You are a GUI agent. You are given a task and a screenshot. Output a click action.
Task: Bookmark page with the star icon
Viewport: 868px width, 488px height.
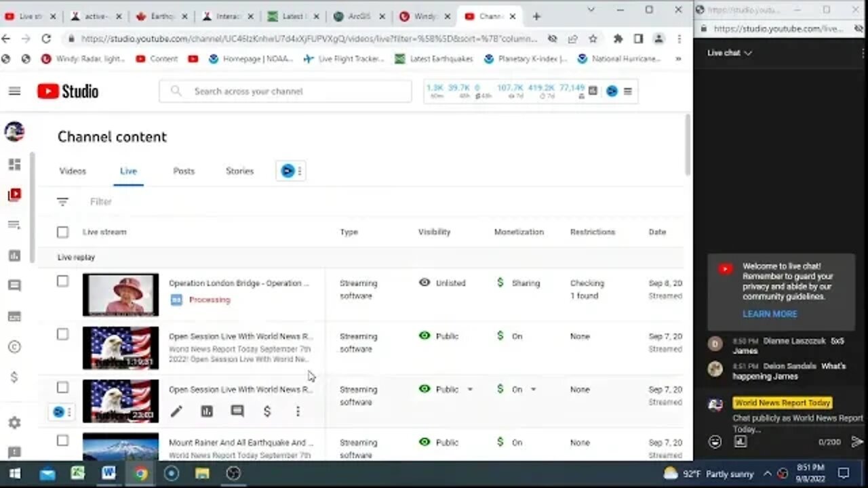click(x=593, y=39)
